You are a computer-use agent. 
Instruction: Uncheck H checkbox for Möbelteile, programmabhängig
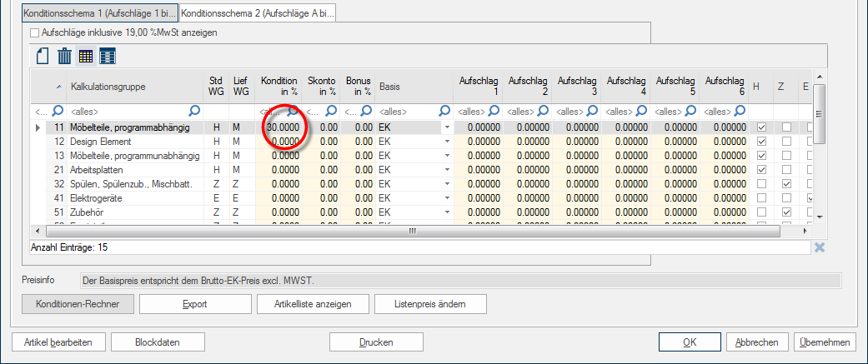pyautogui.click(x=760, y=127)
